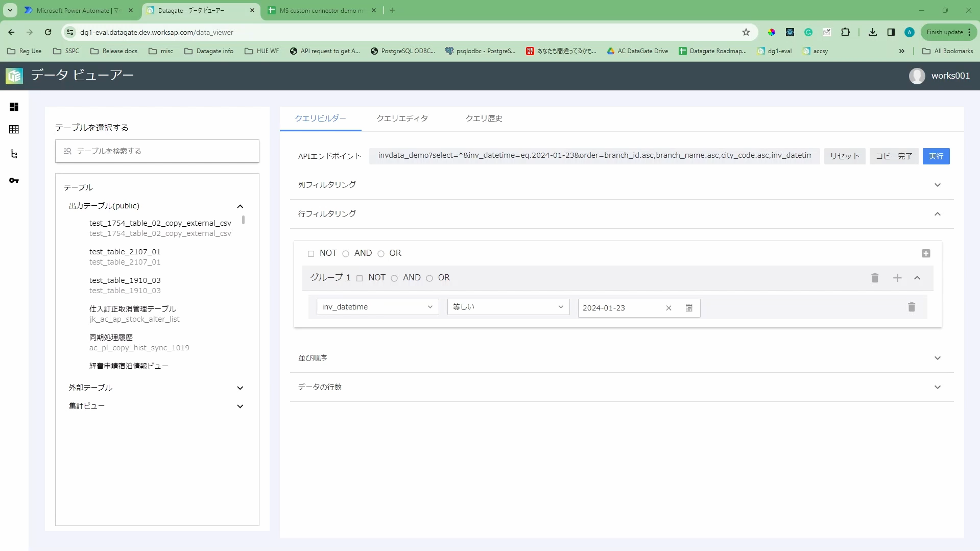The height and width of the screenshot is (551, 980).
Task: Add a condition with the plus icon in グループ 1
Action: click(x=897, y=278)
